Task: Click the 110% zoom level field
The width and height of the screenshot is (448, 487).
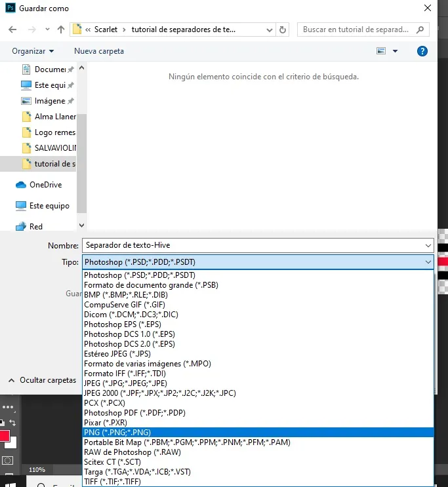Action: (x=37, y=469)
